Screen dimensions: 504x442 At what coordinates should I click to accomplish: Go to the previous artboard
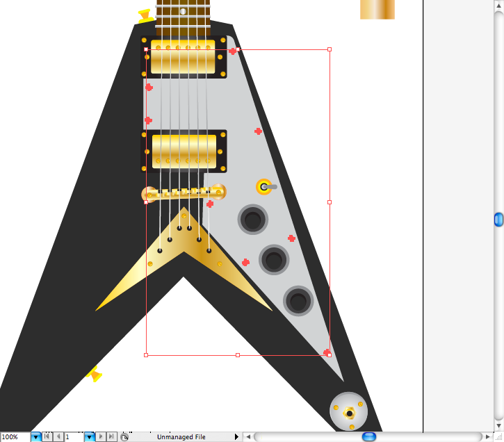pos(58,437)
